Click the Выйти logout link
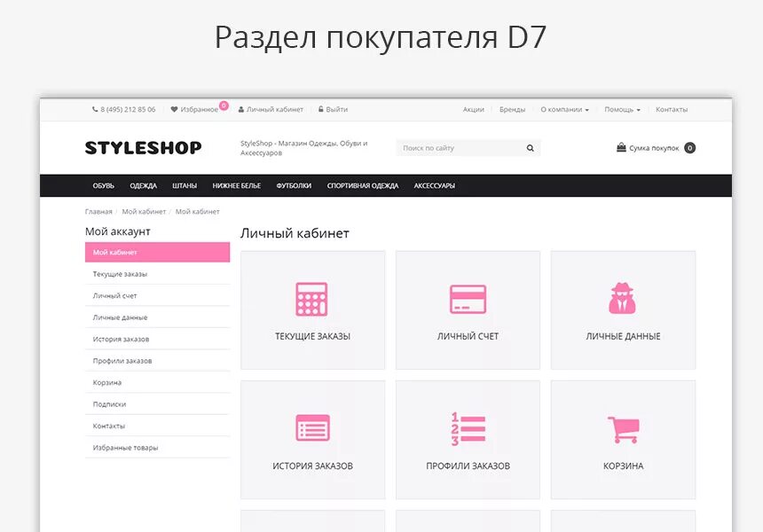 pos(337,109)
